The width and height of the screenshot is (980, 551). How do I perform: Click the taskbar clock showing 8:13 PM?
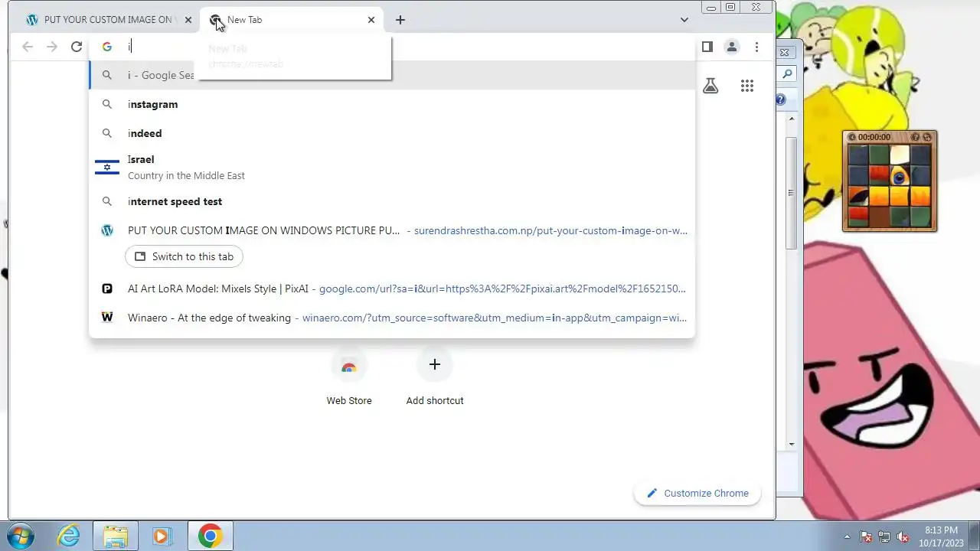pos(941,536)
